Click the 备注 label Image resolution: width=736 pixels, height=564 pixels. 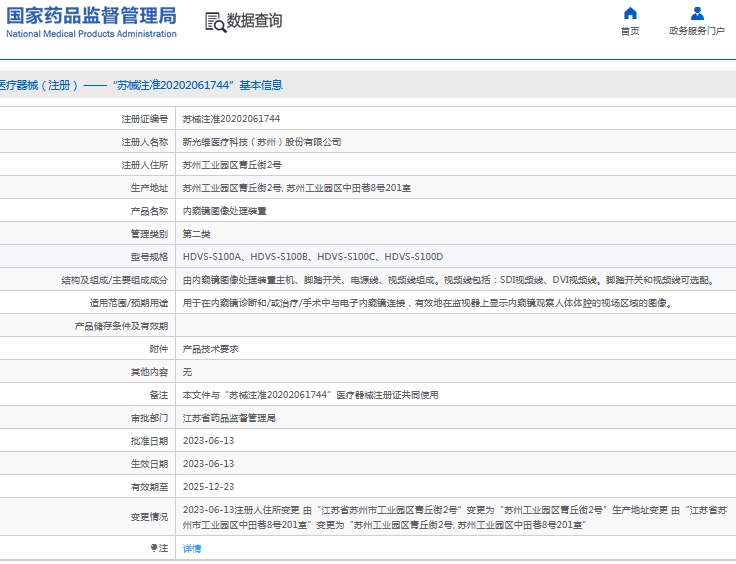click(159, 395)
